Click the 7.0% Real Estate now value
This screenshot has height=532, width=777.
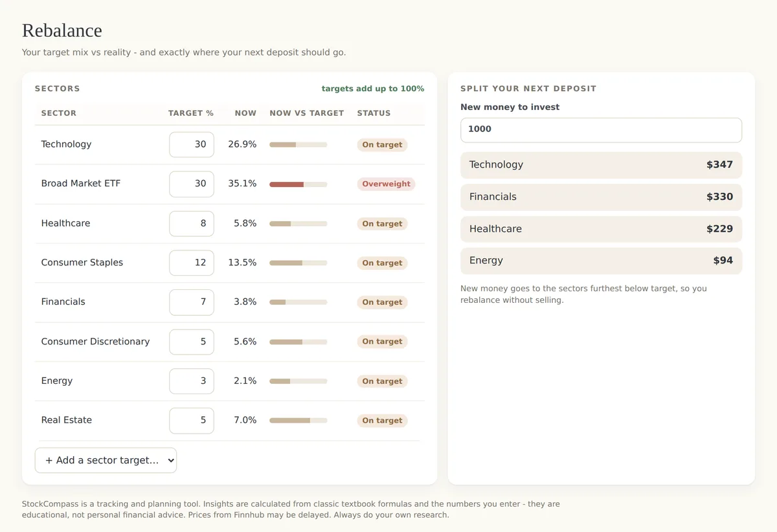[245, 421]
